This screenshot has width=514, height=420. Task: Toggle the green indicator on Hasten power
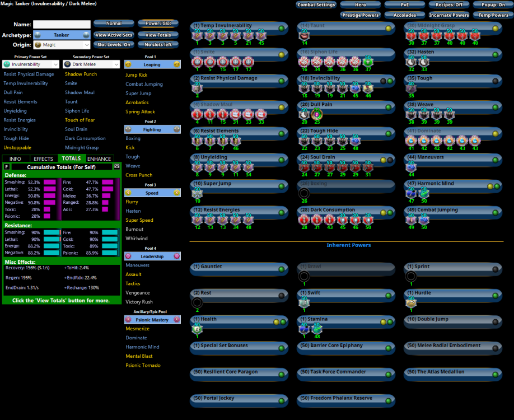(x=495, y=54)
